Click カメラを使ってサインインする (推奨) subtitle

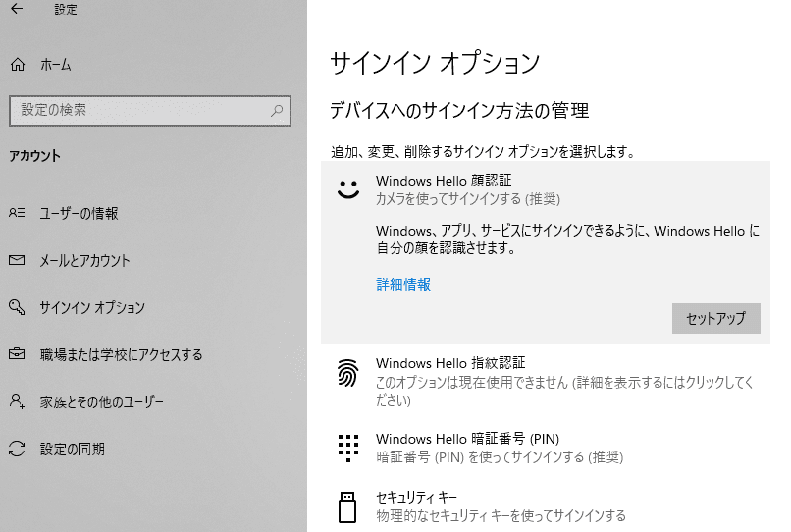tap(468, 199)
